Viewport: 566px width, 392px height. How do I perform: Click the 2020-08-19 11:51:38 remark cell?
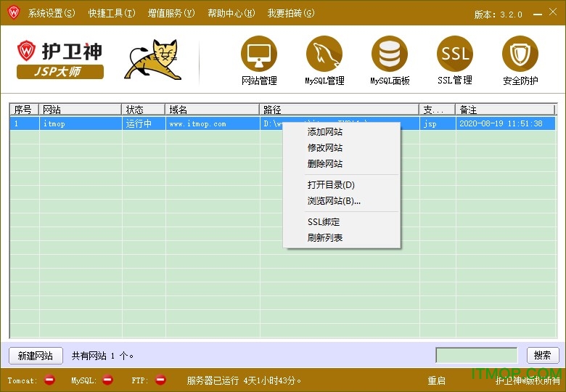coord(505,123)
